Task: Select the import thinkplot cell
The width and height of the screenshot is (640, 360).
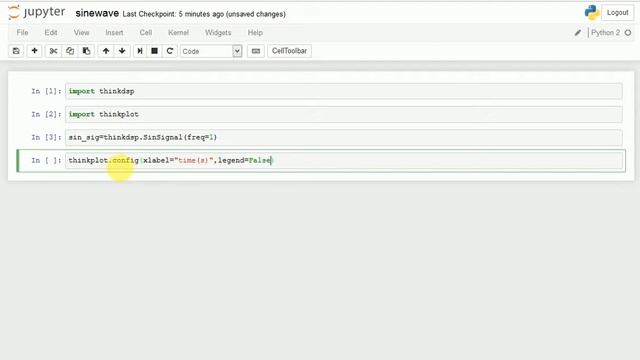Action: 344,114
